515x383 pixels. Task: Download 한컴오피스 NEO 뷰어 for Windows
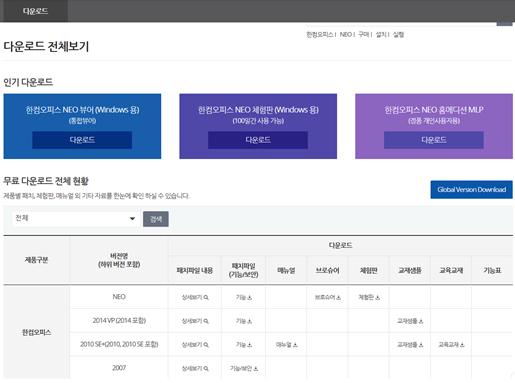pos(82,140)
